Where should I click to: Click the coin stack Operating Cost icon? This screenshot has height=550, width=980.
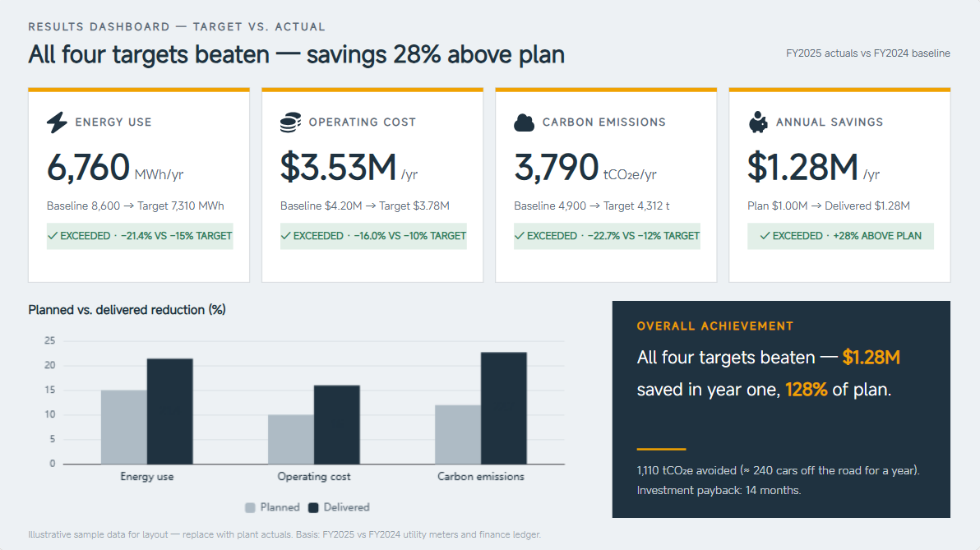pos(290,122)
